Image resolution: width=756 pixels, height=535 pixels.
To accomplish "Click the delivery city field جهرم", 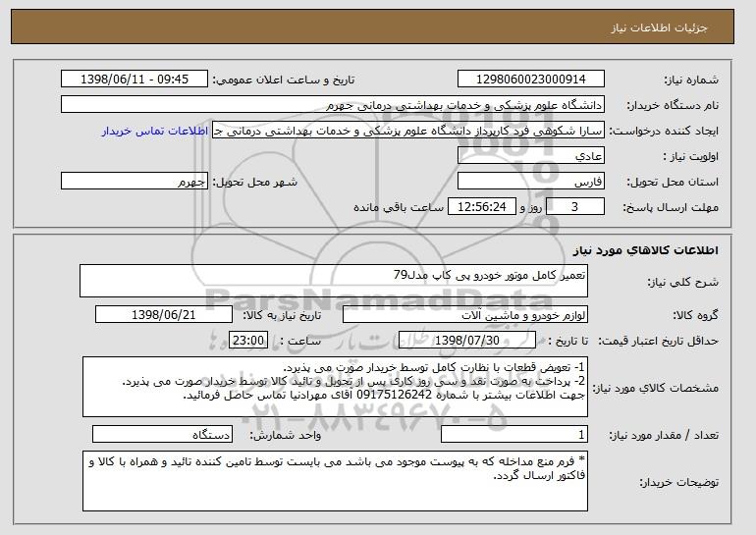I will pyautogui.click(x=135, y=182).
